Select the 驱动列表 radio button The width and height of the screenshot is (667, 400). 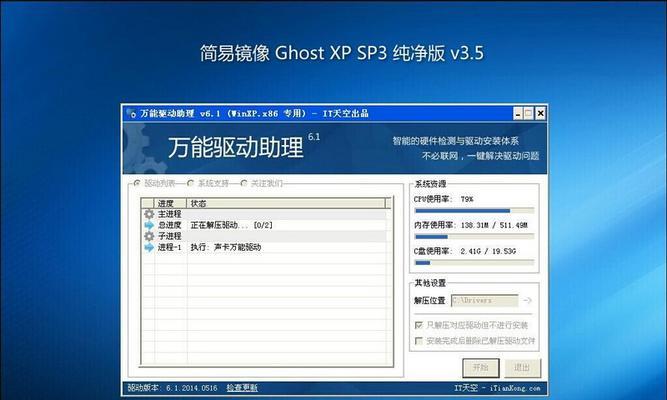coord(137,183)
